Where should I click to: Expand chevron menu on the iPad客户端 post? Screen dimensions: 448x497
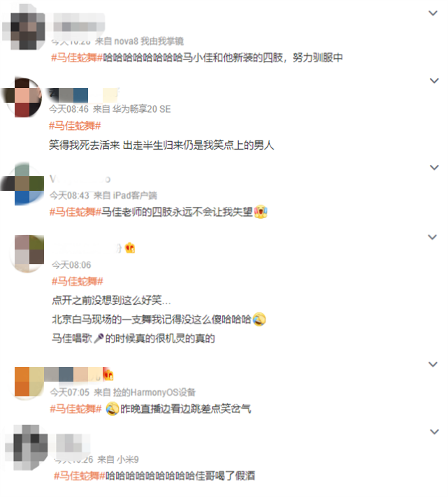434,167
